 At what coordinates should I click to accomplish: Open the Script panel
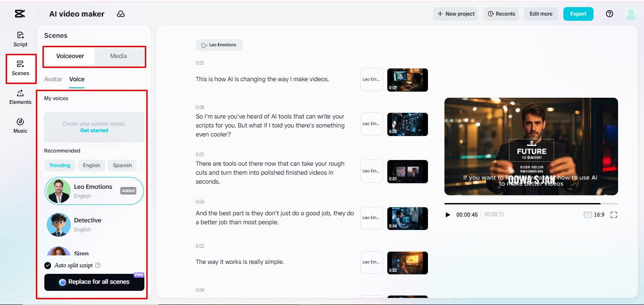[x=20, y=39]
